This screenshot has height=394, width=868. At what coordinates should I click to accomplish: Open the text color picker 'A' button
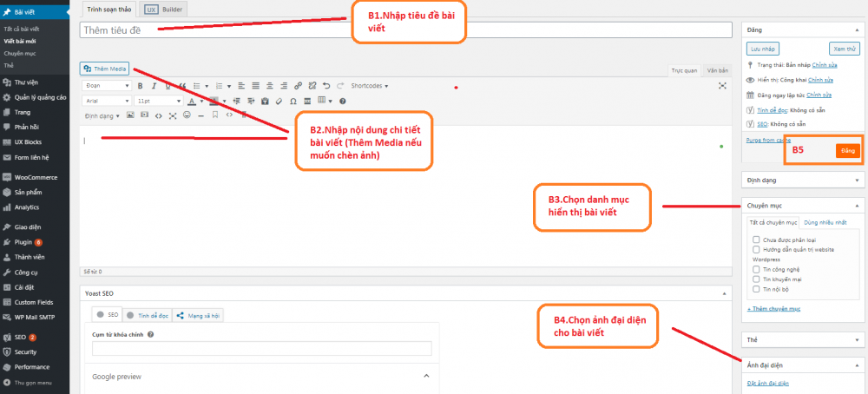(x=191, y=101)
